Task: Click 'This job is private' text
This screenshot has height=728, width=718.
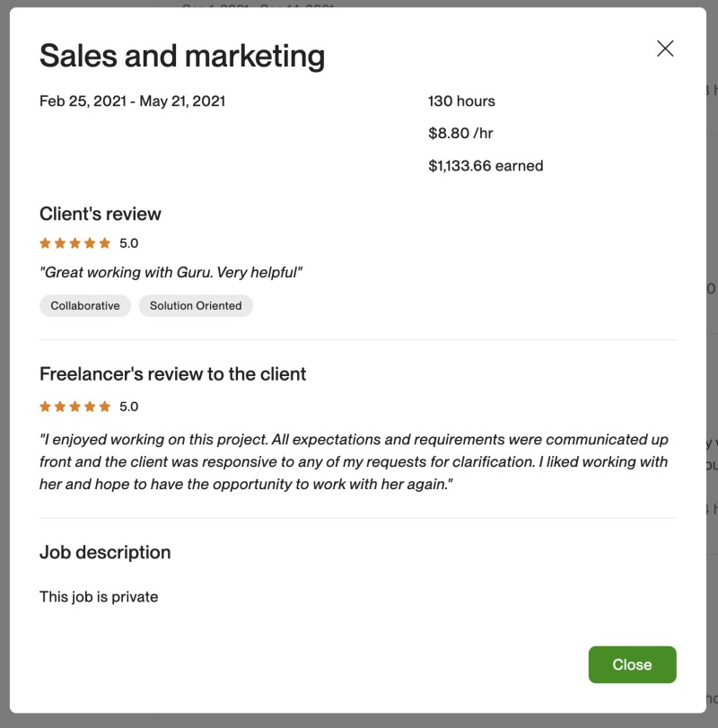Action: click(99, 597)
